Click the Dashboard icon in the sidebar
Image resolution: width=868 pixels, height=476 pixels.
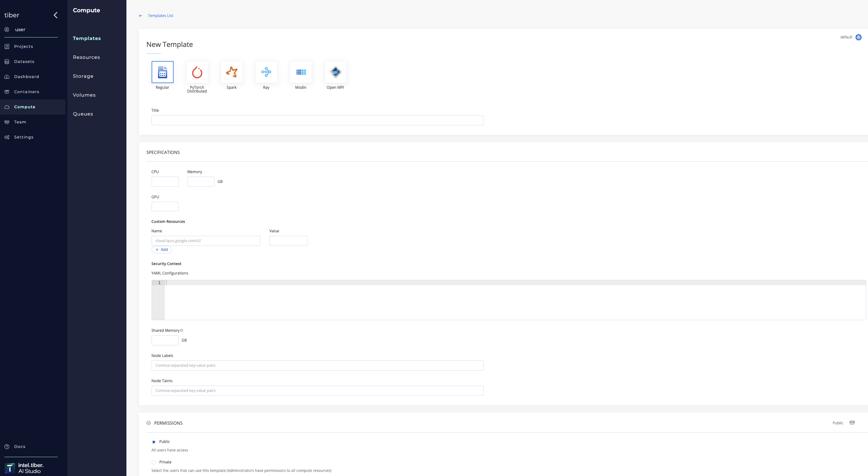point(7,77)
